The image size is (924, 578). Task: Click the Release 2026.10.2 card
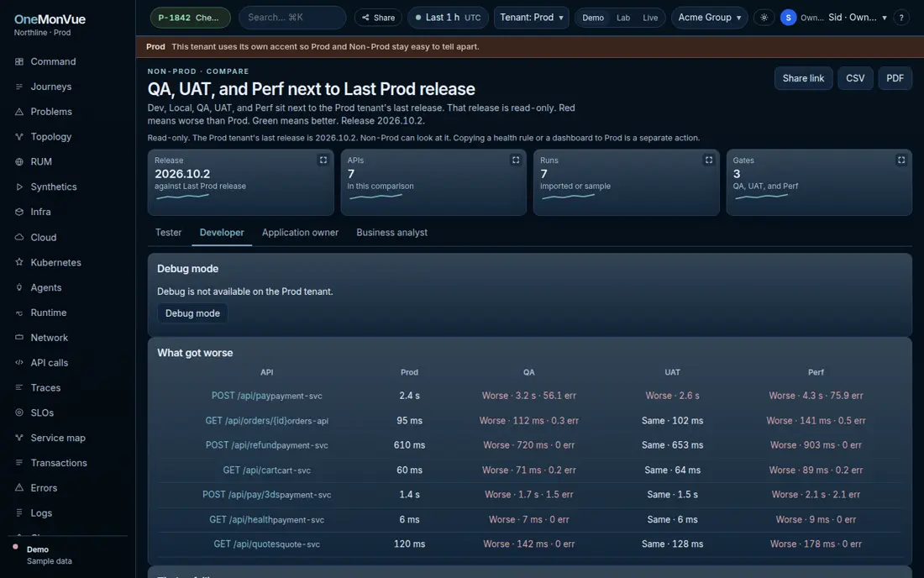coord(240,182)
